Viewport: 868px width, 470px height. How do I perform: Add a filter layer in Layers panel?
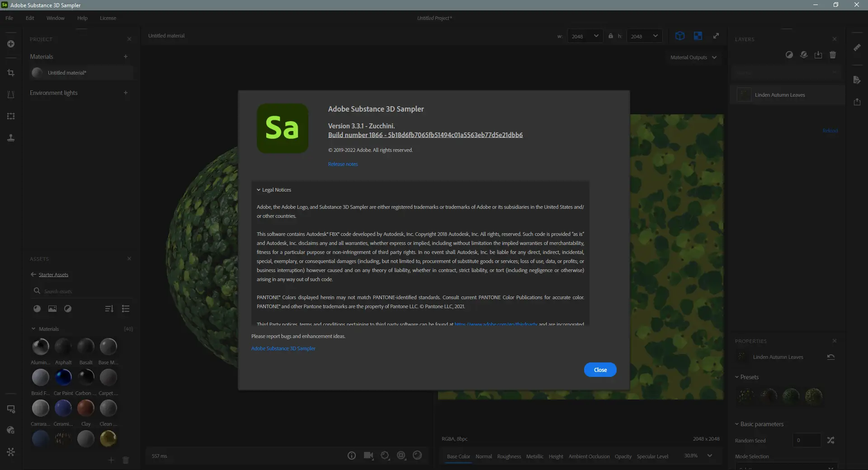point(789,55)
